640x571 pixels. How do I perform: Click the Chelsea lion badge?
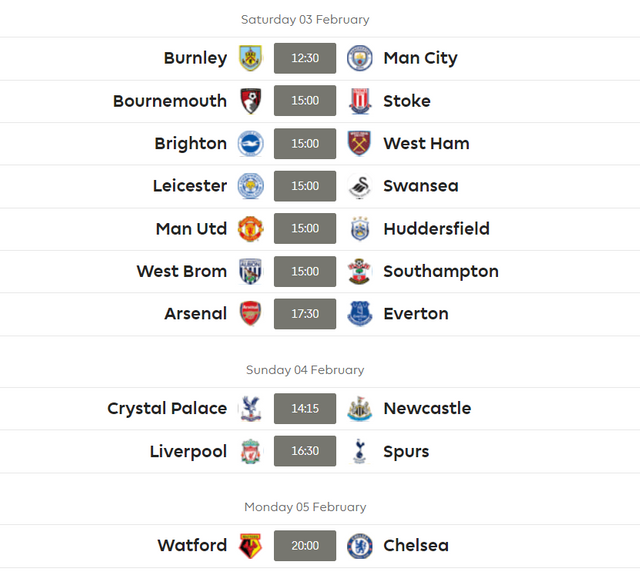click(x=359, y=546)
